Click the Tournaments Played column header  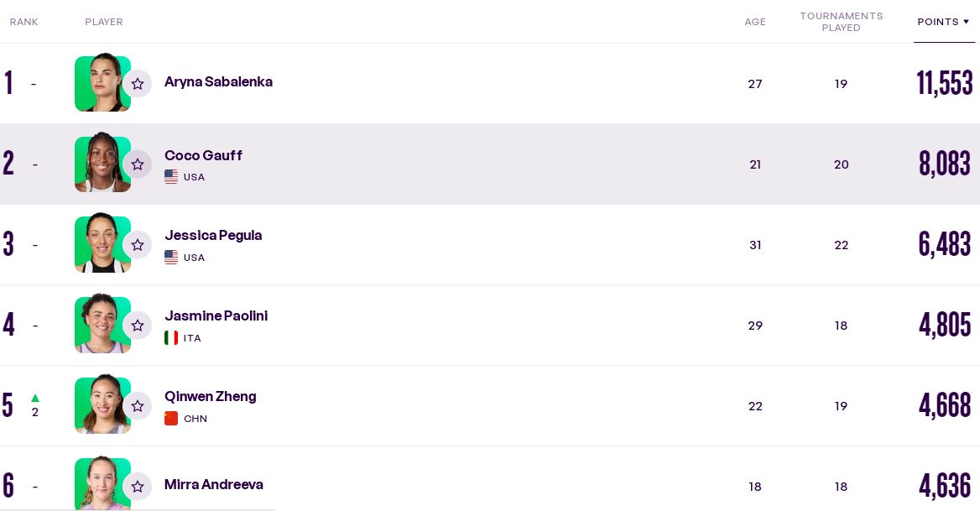coord(842,22)
